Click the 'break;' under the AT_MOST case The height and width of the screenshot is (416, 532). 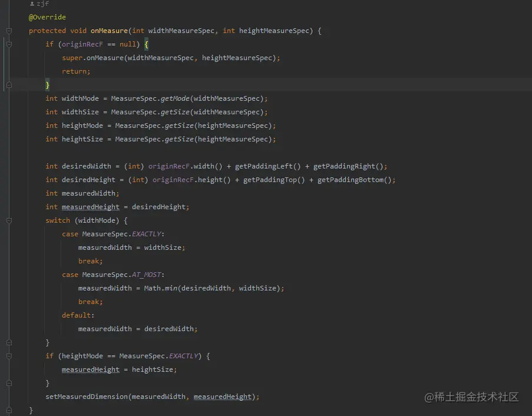[90, 302]
